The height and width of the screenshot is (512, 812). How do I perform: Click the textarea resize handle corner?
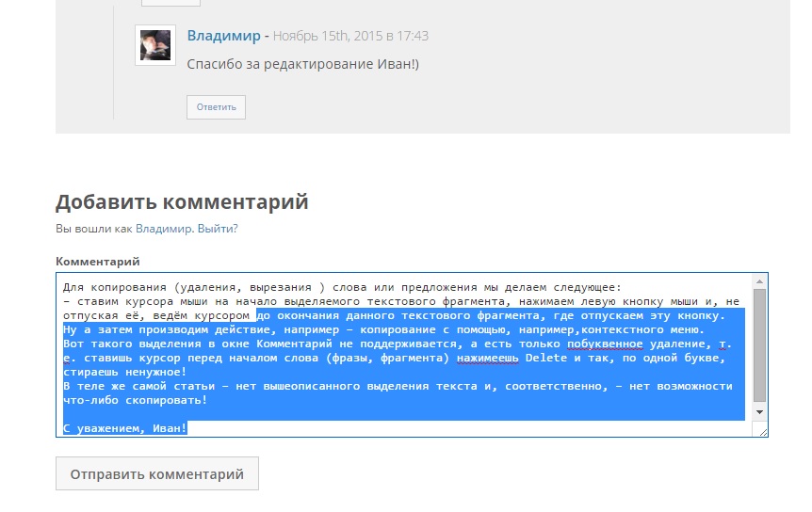[x=763, y=432]
